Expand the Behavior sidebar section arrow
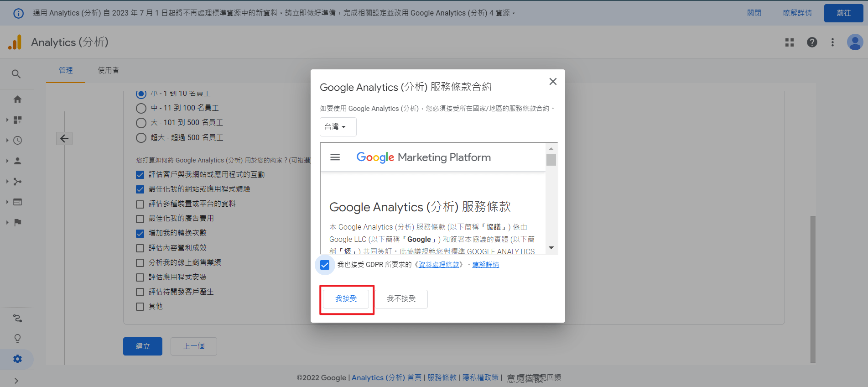 7,202
